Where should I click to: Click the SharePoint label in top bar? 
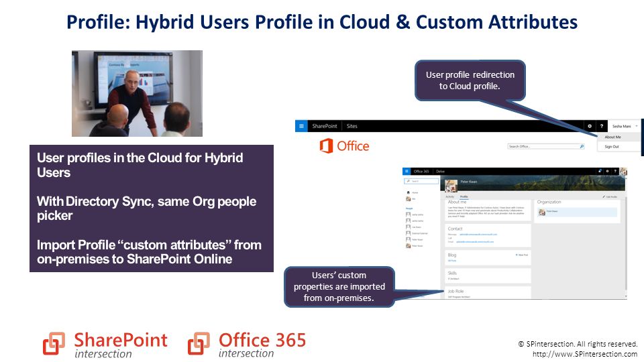tap(325, 126)
